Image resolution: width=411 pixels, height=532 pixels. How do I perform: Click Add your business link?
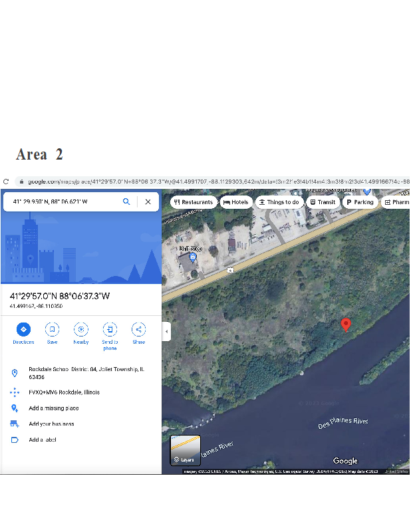tap(51, 424)
